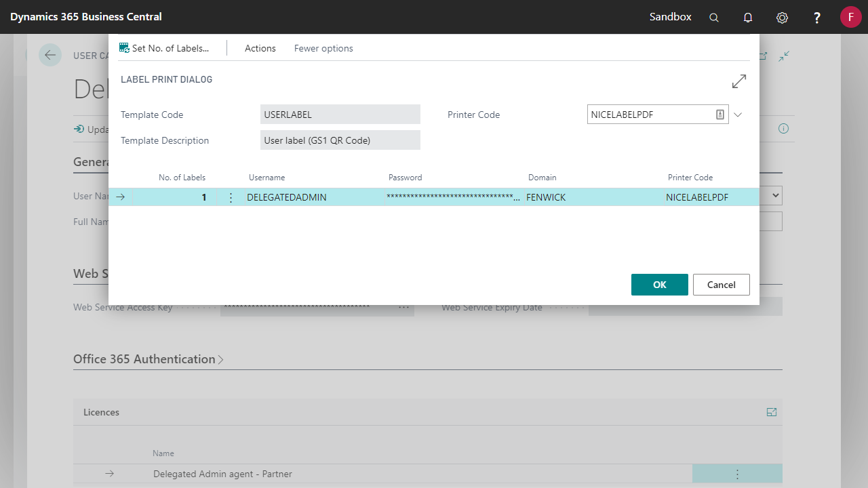
Task: Expand the Licences part with the icon
Action: point(772,412)
